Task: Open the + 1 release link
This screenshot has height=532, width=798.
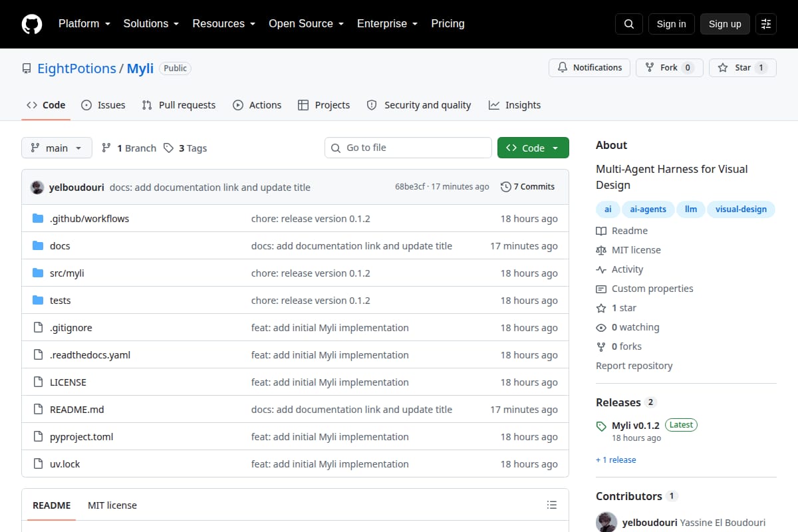Action: click(616, 460)
